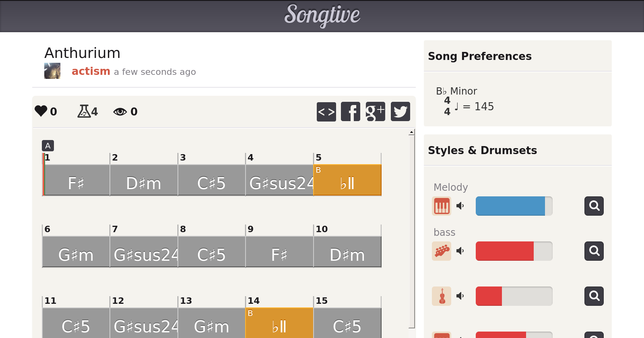Mute the violin track
Image resolution: width=644 pixels, height=338 pixels.
[x=460, y=296]
